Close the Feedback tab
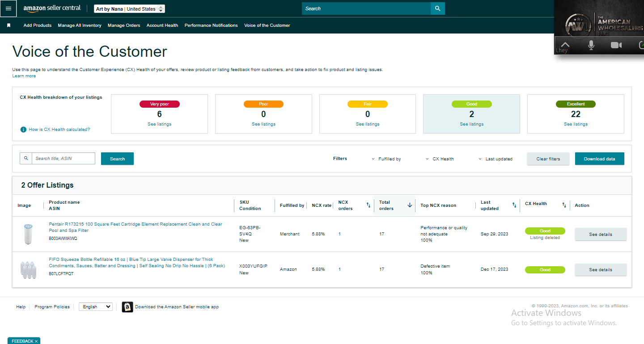Screen dimensions: 644x344 pos(36,341)
